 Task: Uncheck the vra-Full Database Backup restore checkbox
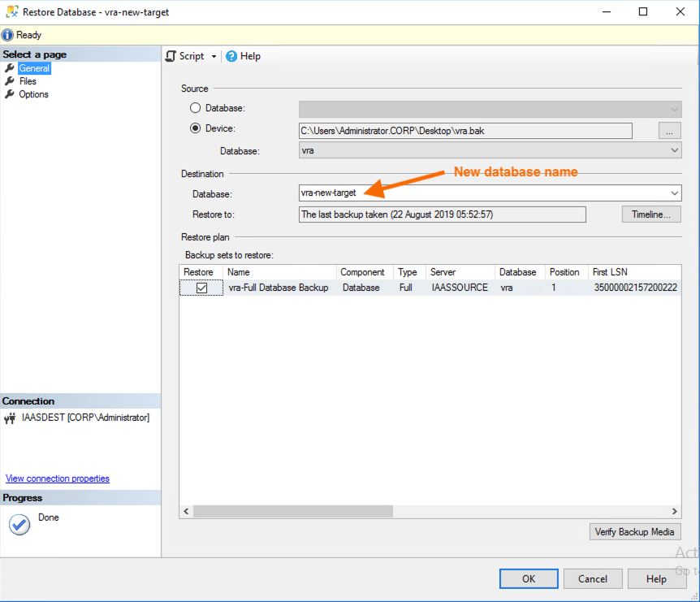coord(201,288)
